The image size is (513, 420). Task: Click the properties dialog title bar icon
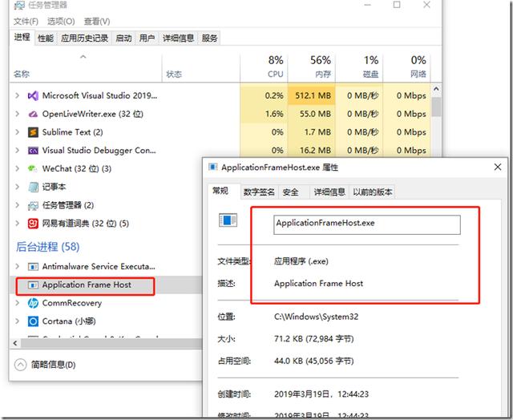[213, 168]
